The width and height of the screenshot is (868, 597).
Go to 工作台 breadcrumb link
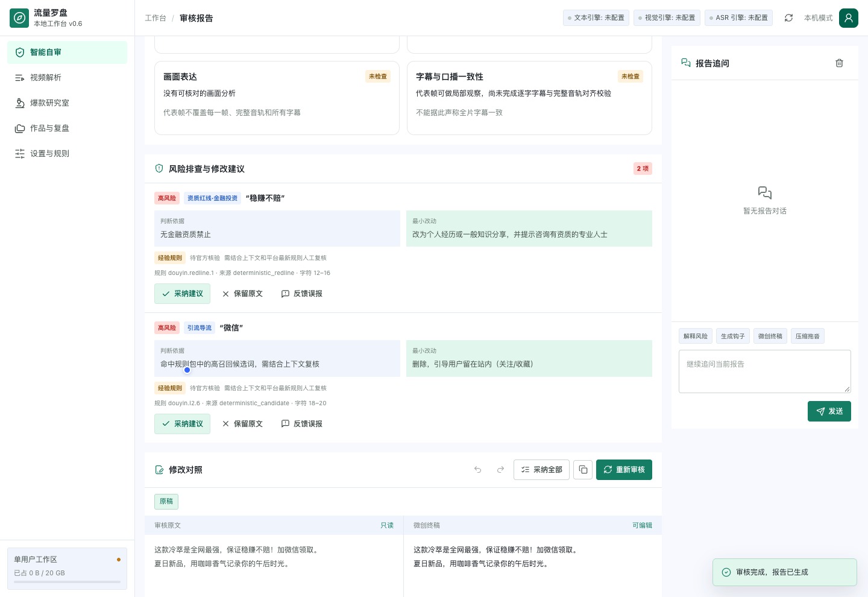pos(156,18)
